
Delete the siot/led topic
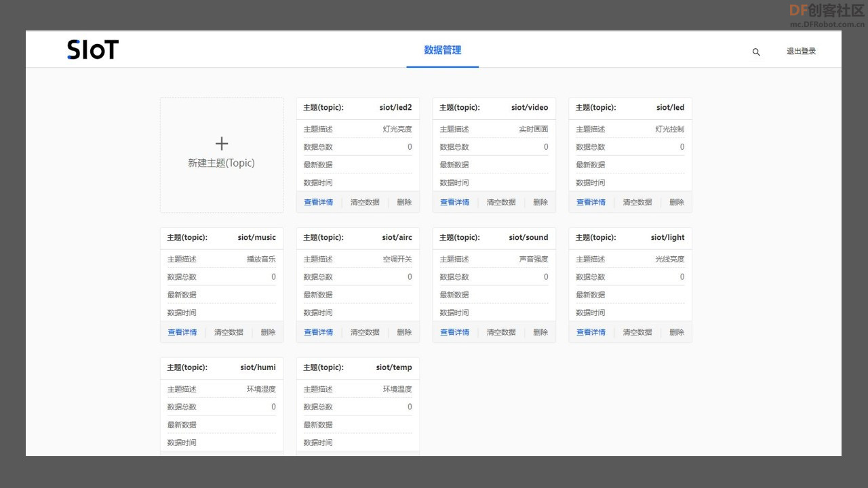tap(677, 202)
